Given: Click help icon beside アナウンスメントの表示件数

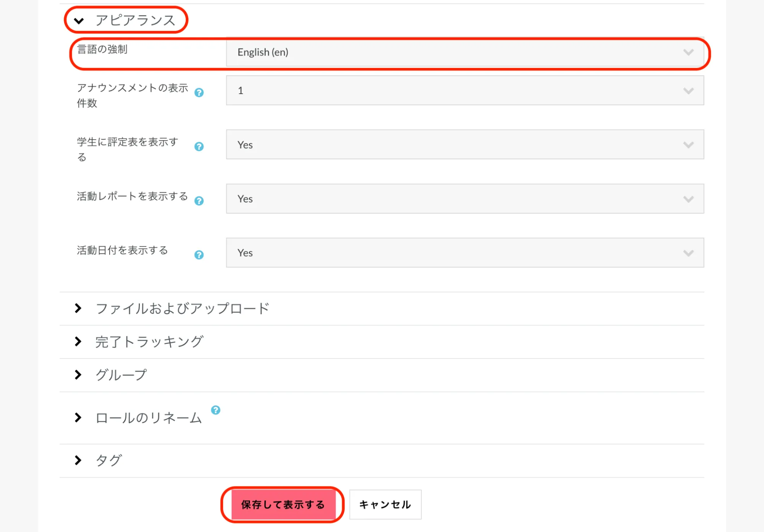Looking at the screenshot, I should (199, 92).
